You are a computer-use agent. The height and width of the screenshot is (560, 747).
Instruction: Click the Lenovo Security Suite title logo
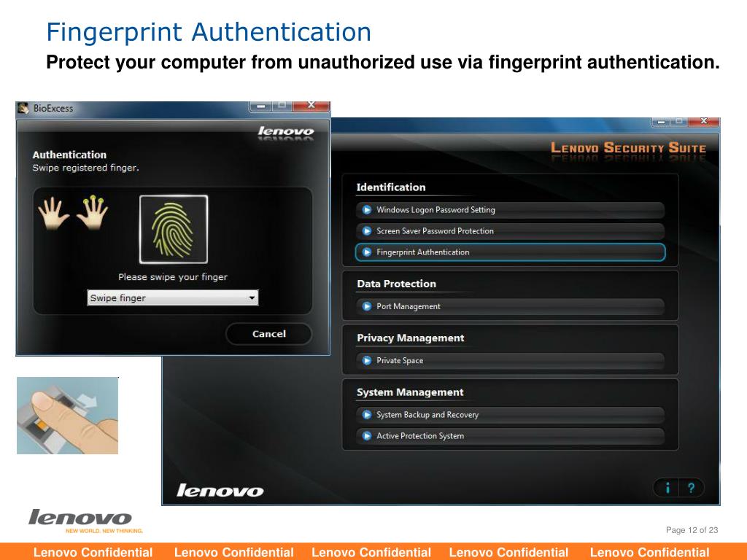(x=628, y=148)
